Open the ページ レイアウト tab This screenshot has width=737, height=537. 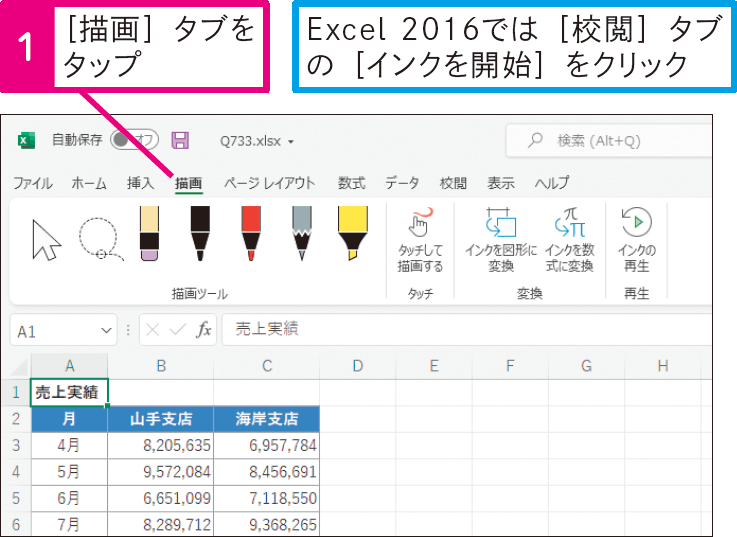[269, 183]
